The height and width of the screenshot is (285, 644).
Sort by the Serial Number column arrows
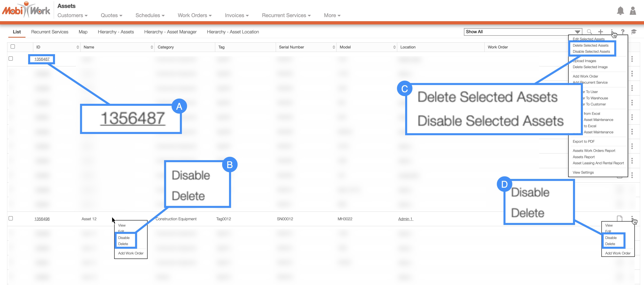(x=333, y=47)
